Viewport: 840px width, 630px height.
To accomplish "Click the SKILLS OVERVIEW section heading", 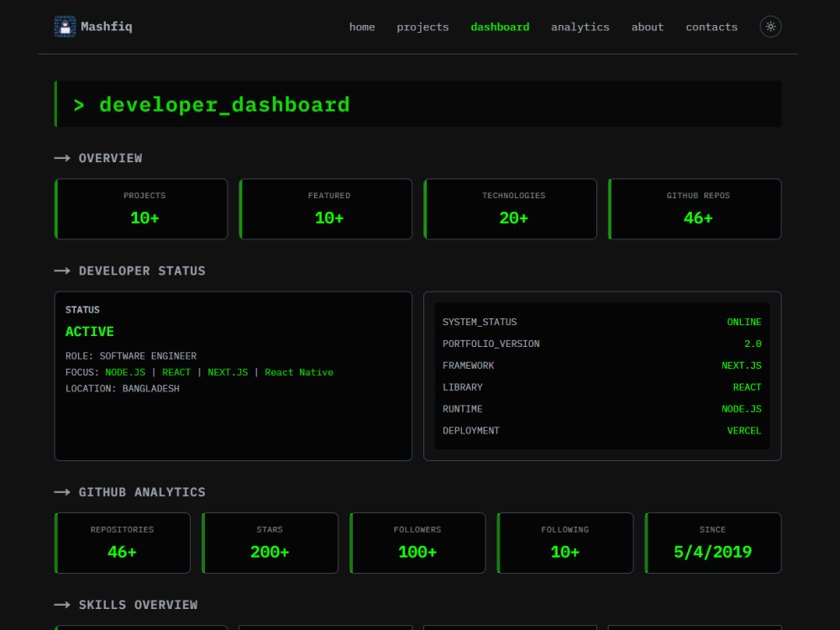I will (x=139, y=605).
